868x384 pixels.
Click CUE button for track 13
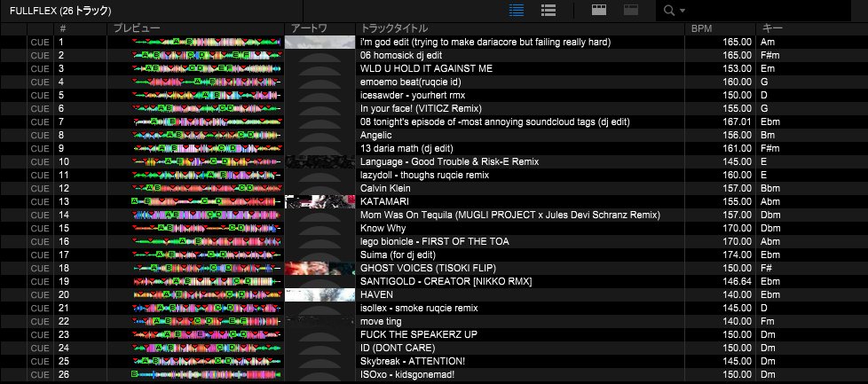coord(40,201)
